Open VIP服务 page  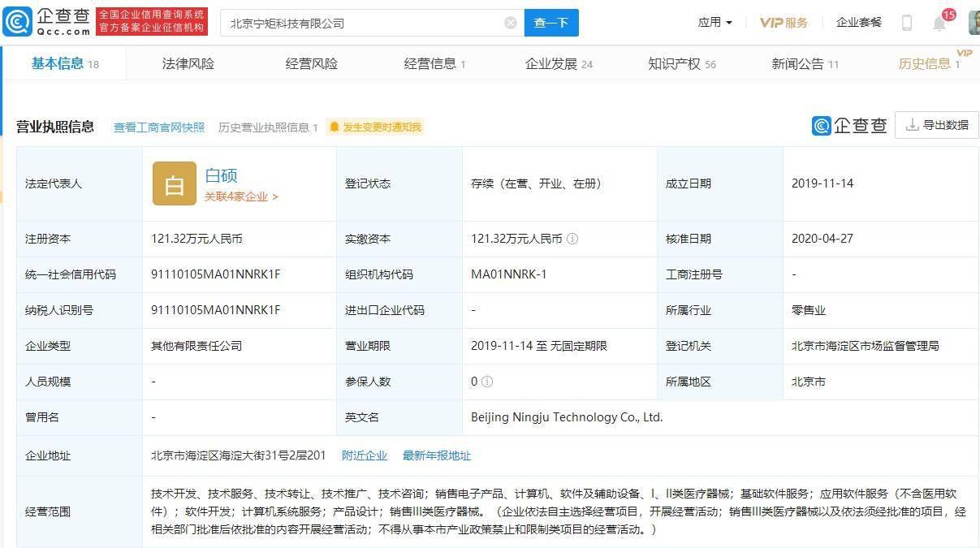click(x=784, y=23)
